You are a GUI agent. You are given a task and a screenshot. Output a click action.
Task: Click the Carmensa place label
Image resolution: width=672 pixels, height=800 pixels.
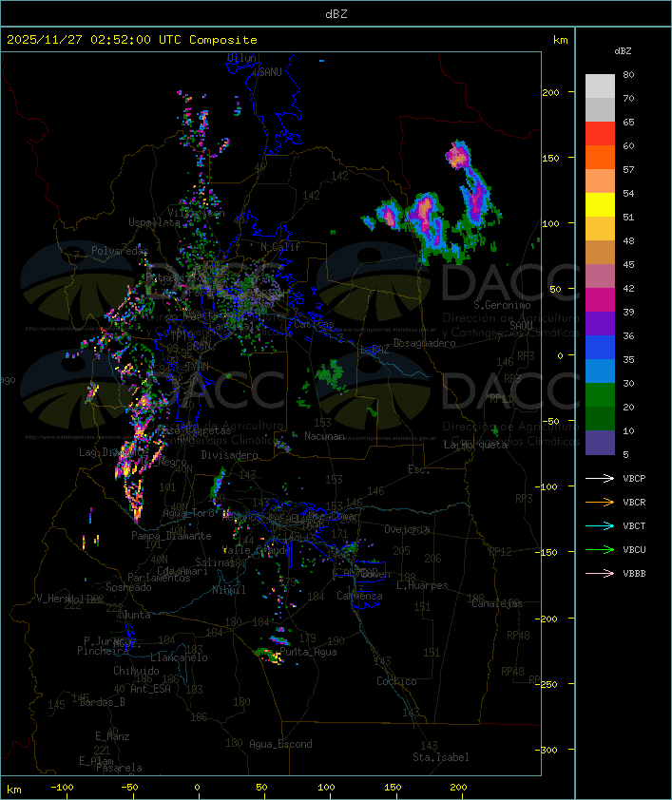click(359, 596)
